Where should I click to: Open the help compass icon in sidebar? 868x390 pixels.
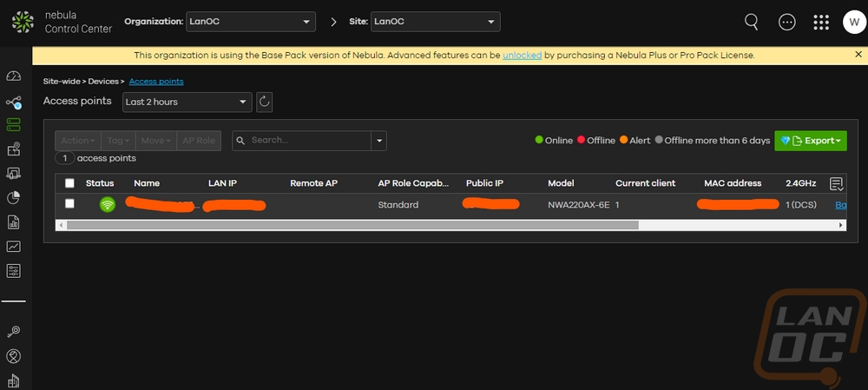(x=13, y=355)
